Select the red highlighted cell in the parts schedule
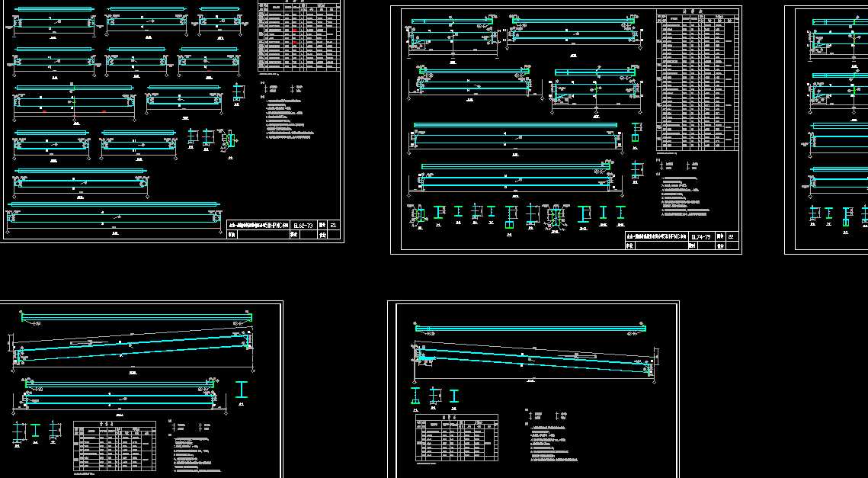 coord(294,30)
